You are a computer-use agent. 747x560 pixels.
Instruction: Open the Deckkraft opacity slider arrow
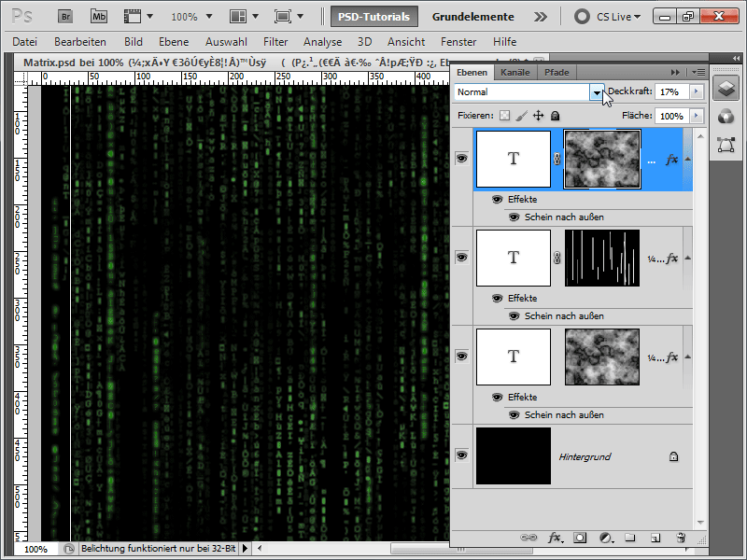tap(697, 91)
